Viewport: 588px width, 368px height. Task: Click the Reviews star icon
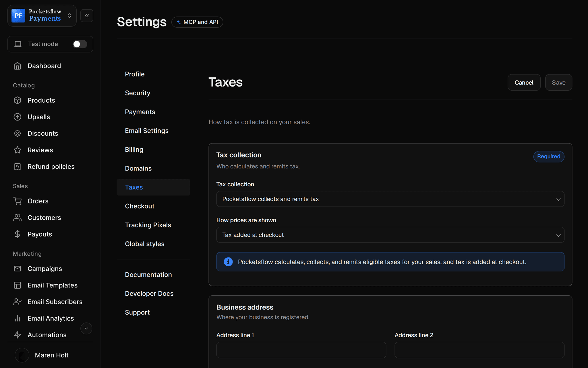click(x=18, y=150)
